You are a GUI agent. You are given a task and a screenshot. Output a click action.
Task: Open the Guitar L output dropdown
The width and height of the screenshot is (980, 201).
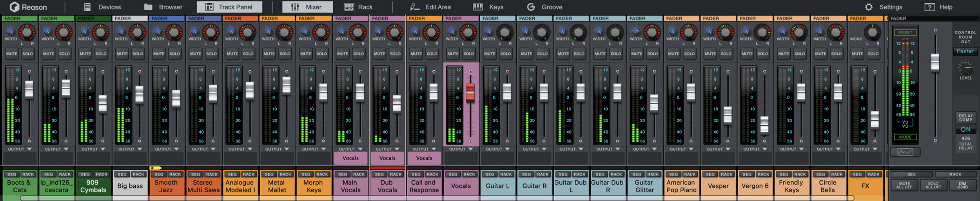pos(498,149)
